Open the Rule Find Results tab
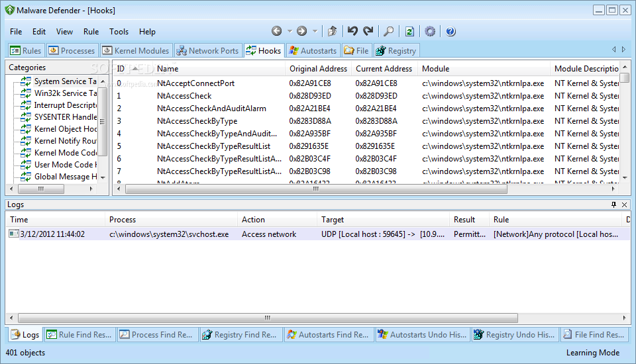The image size is (636, 364). tap(80, 334)
